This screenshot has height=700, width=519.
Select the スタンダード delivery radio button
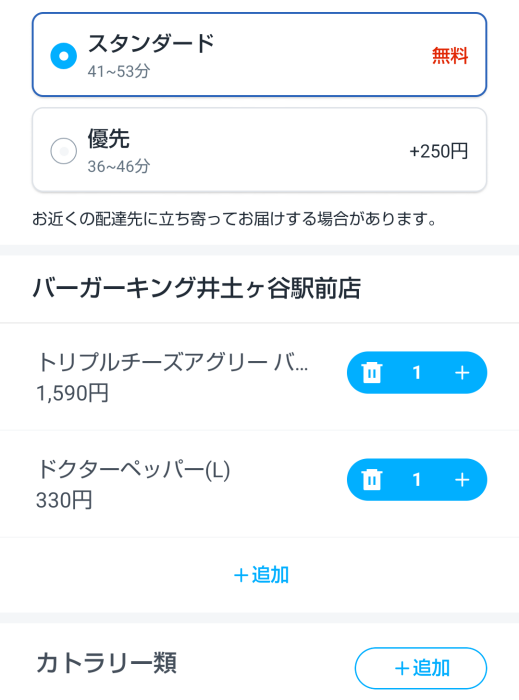click(63, 56)
